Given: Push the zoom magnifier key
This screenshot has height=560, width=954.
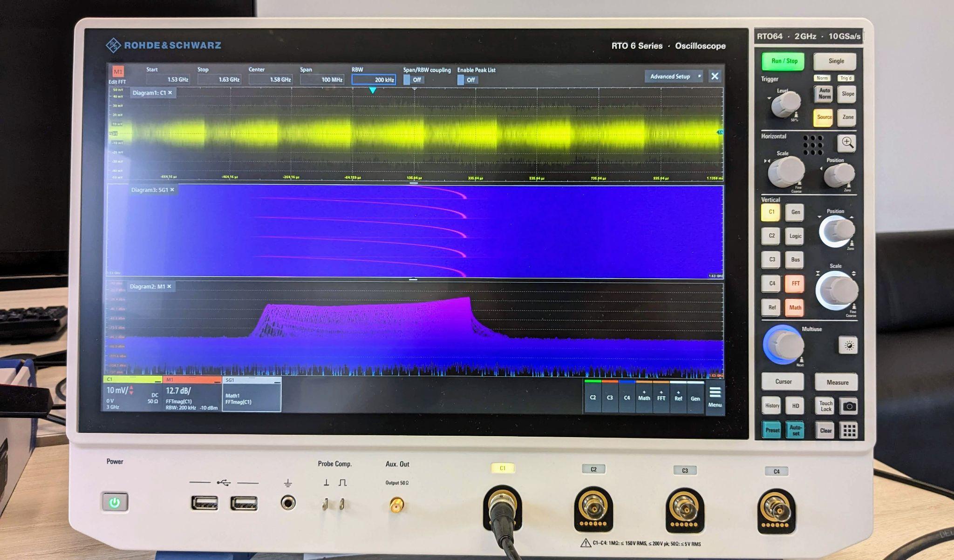Looking at the screenshot, I should pos(847,143).
